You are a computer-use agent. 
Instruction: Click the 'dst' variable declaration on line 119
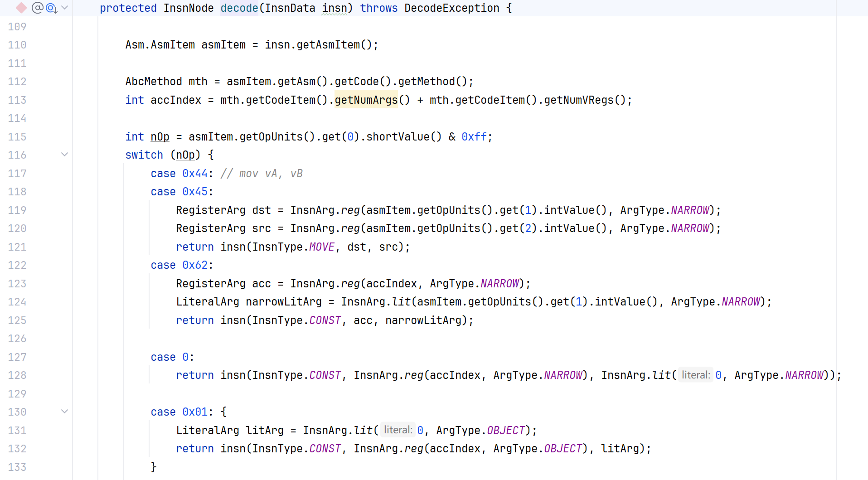[x=262, y=210]
